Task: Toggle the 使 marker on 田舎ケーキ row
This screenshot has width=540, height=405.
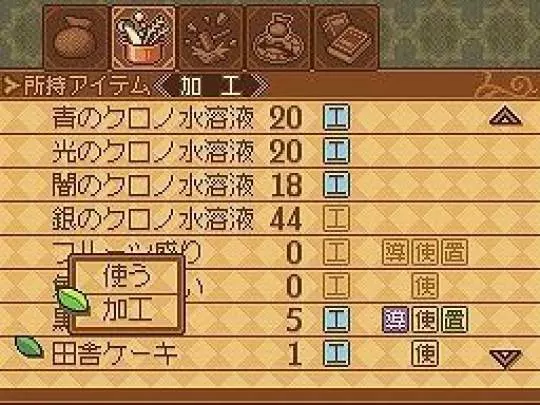Action: 425,353
